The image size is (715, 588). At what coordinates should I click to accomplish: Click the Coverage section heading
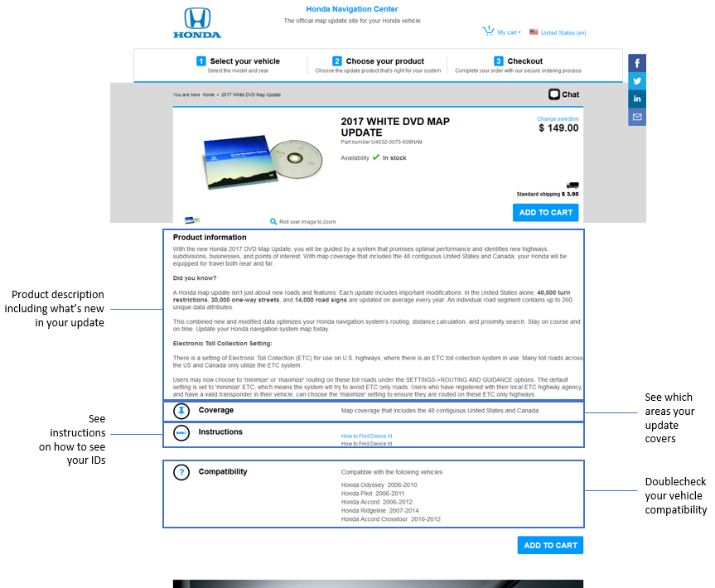[x=216, y=410]
